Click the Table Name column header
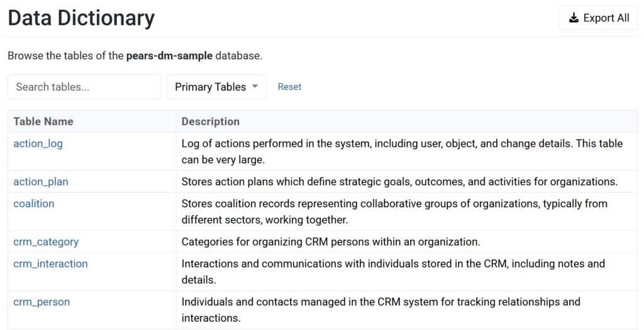644x330 pixels. pyautogui.click(x=43, y=122)
